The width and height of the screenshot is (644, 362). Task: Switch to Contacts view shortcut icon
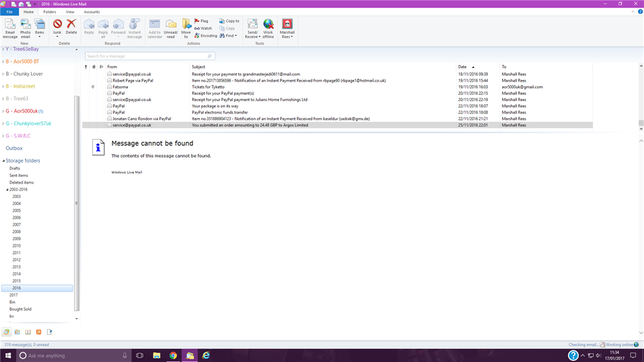28,332
